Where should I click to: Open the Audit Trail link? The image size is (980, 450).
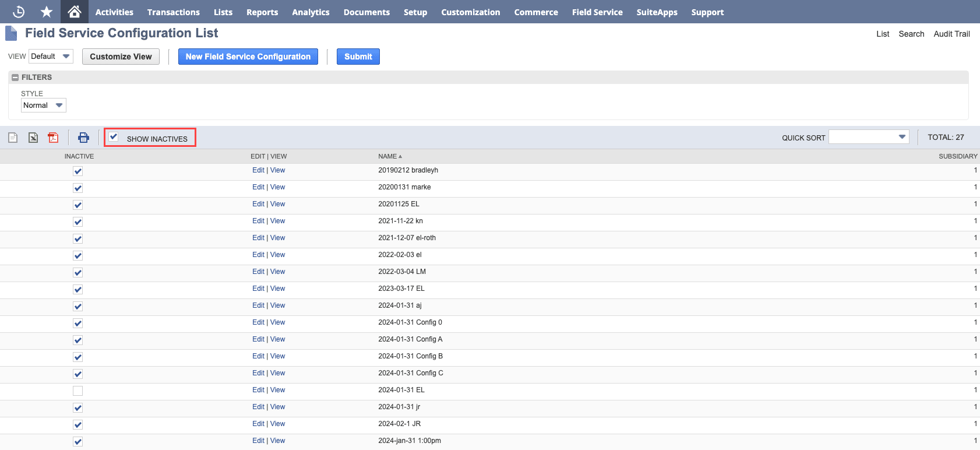coord(951,34)
